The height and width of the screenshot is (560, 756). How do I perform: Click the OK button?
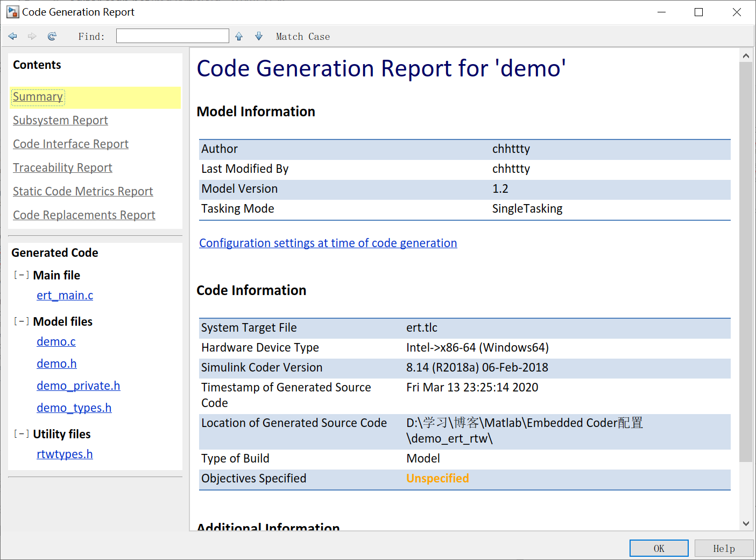659,548
